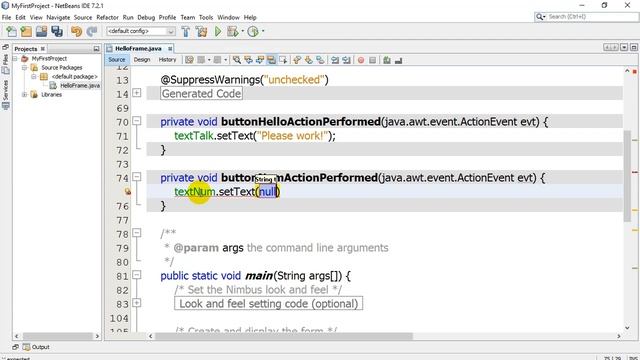Screen dimensions: 640x360
Task: Click the editor vertical scrollbar thumb
Action: [627, 176]
